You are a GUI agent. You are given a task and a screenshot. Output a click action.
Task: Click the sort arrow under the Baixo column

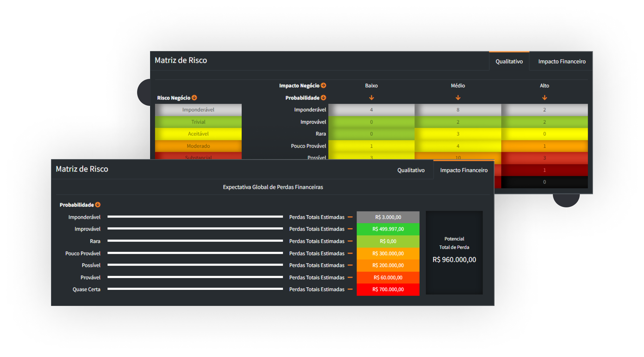(x=371, y=98)
